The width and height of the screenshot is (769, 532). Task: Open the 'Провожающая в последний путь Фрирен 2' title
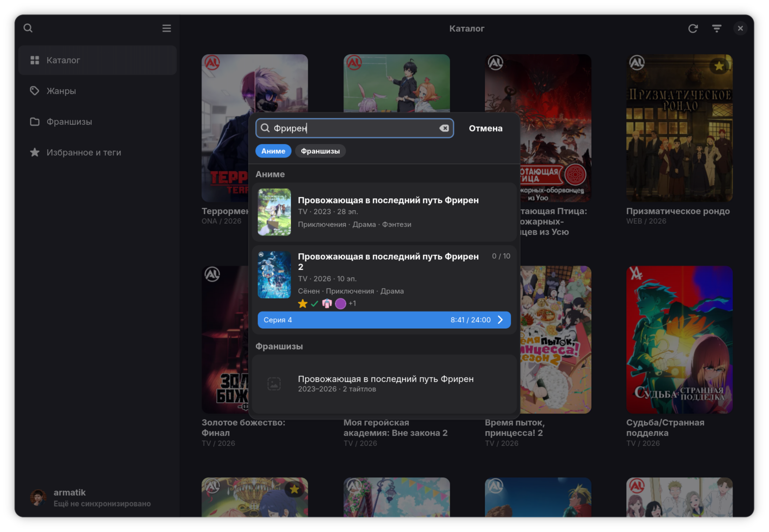[x=388, y=262]
